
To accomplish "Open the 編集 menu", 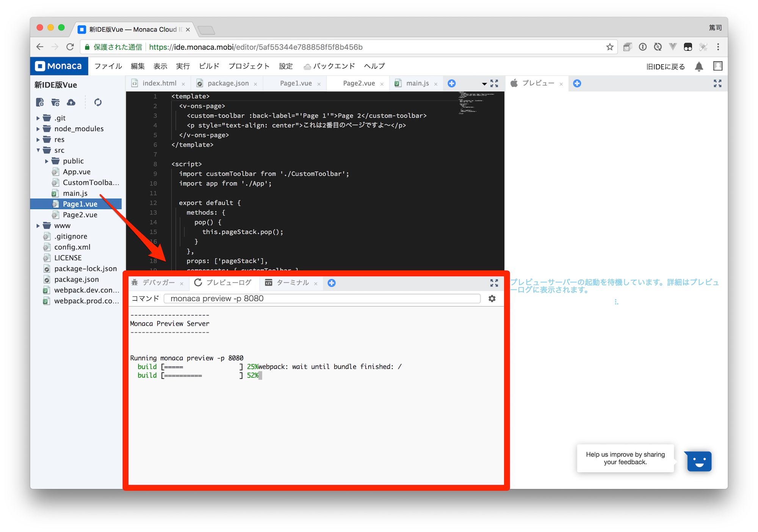I will (138, 66).
